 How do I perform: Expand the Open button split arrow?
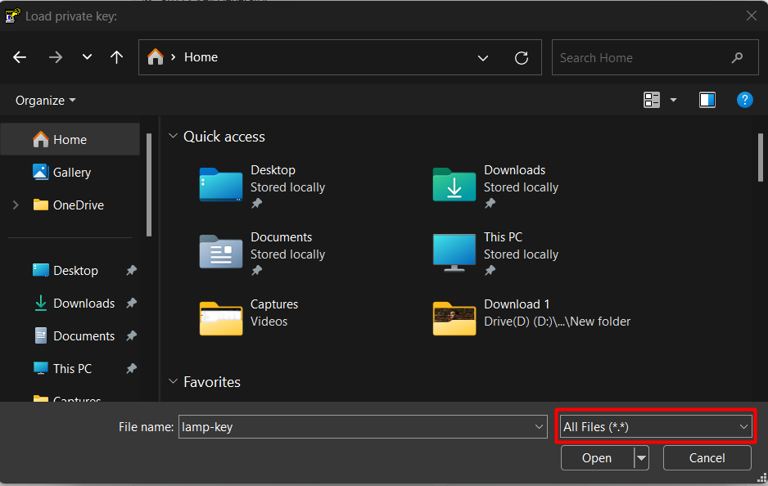(x=641, y=459)
